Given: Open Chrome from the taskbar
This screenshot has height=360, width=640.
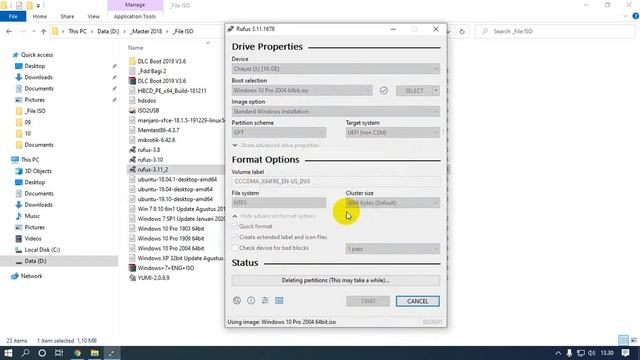Looking at the screenshot, I should (77, 353).
